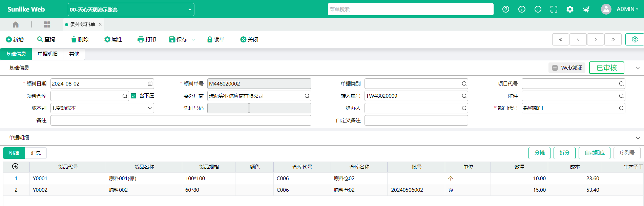Open the settings gear in top header
The height and width of the screenshot is (206, 644).
point(570,9)
